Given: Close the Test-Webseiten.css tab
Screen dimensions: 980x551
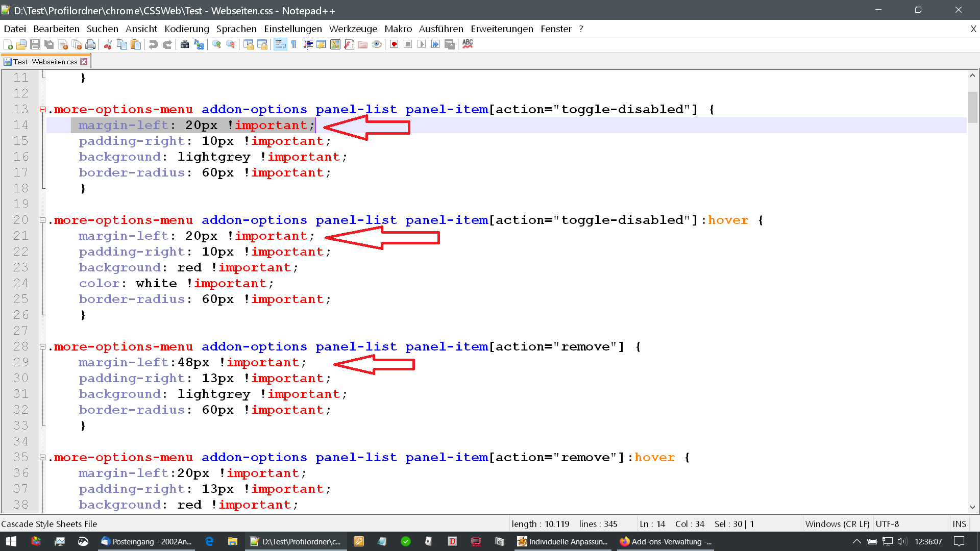Looking at the screenshot, I should pyautogui.click(x=84, y=62).
